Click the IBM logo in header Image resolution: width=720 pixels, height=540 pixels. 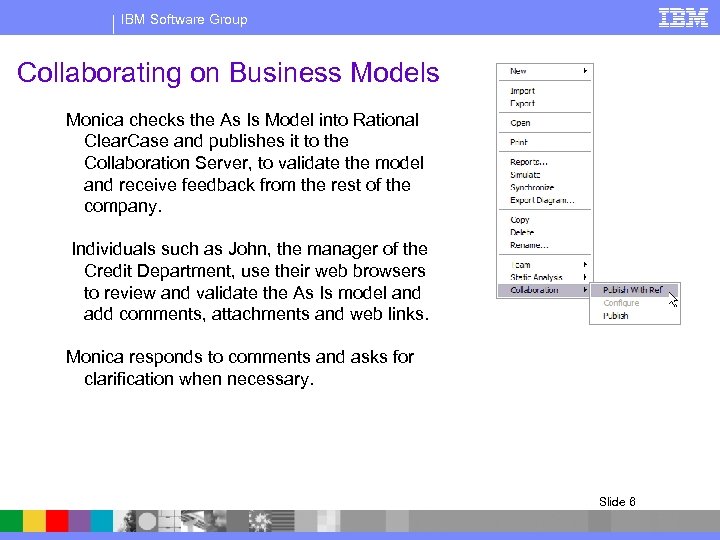click(x=683, y=18)
